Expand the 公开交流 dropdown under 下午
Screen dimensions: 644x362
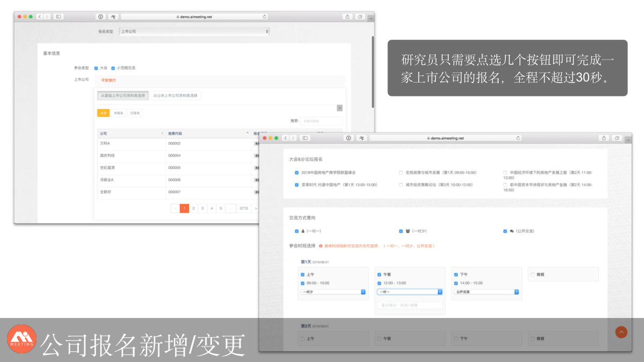coord(487,292)
